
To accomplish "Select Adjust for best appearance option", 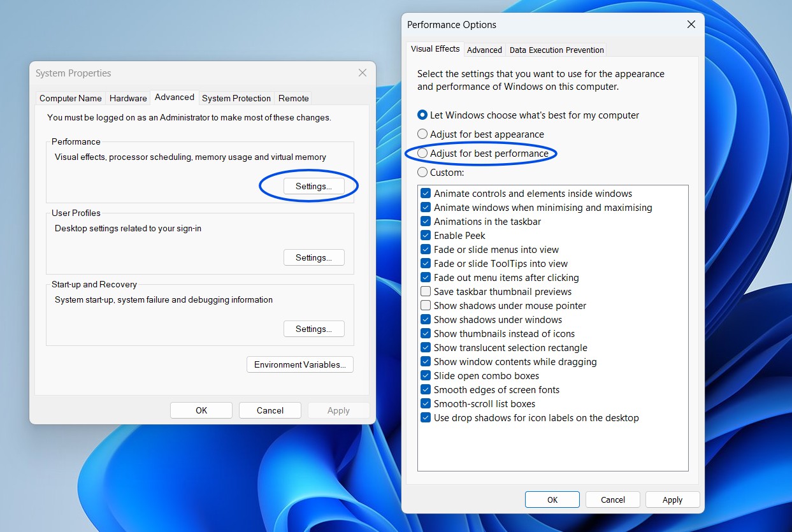I will tap(423, 134).
